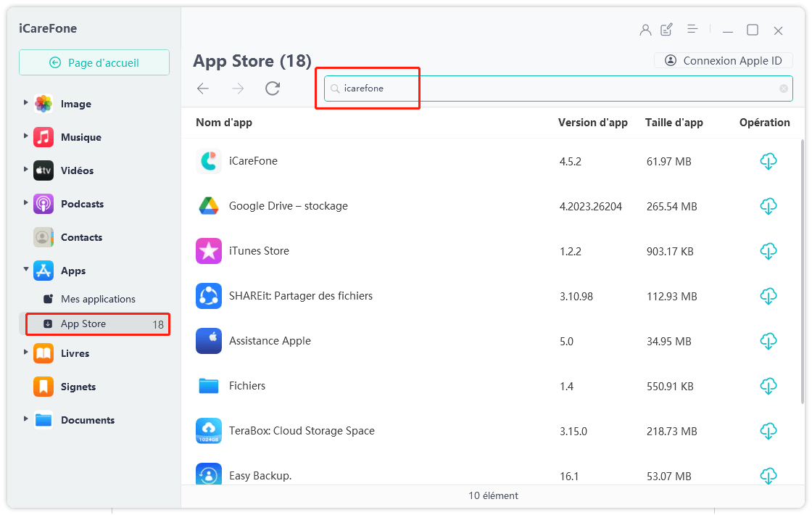
Task: Expand the Documents category
Action: (x=25, y=419)
